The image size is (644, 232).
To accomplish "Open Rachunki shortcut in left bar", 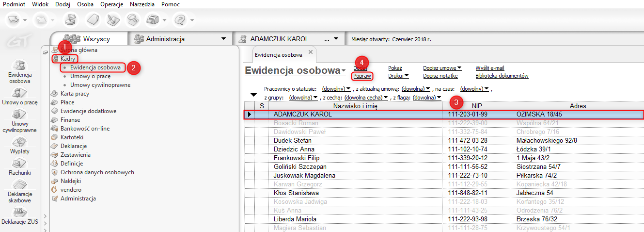I will [x=20, y=167].
